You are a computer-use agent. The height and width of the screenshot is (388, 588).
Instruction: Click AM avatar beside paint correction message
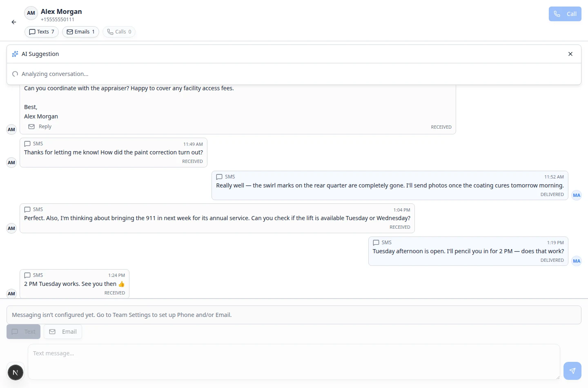pos(11,163)
